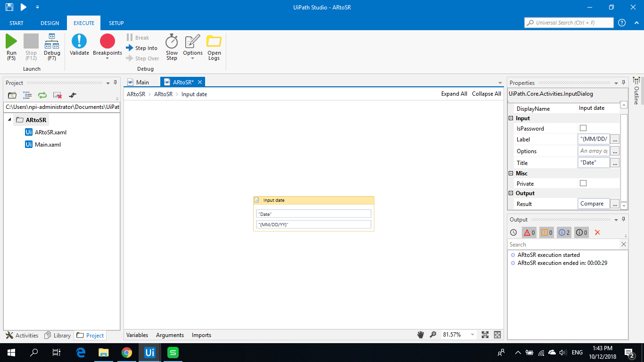Open the Options dropdown in the ribbon

click(x=193, y=47)
